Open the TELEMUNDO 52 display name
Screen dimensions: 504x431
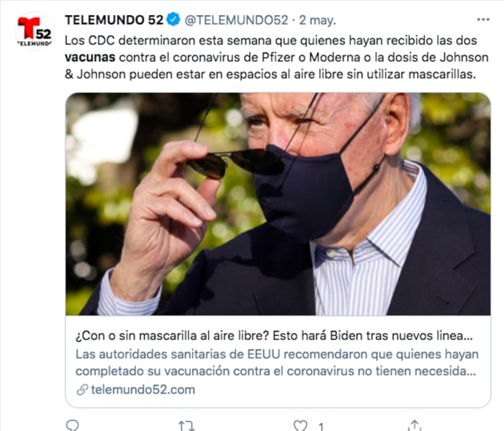click(114, 20)
